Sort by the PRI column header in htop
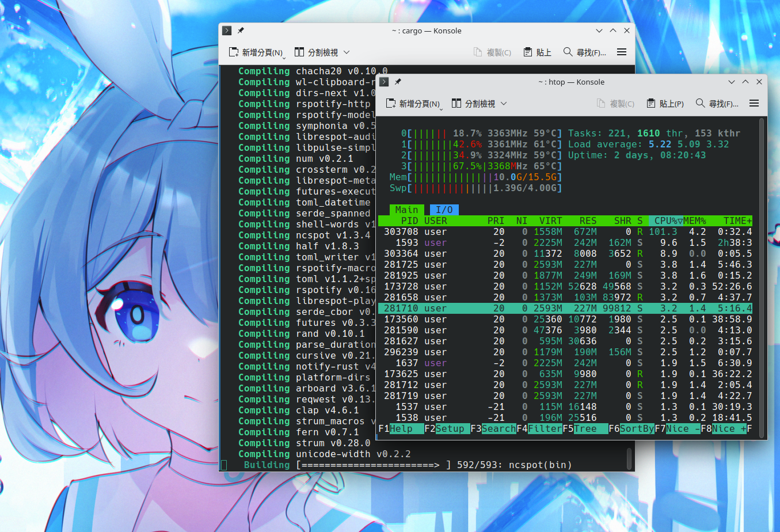 496,221
